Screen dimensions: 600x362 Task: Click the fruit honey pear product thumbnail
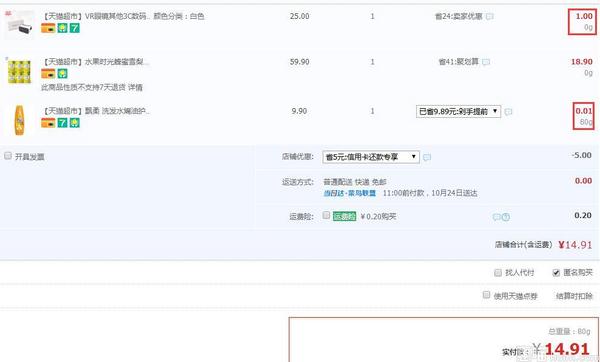coord(19,72)
